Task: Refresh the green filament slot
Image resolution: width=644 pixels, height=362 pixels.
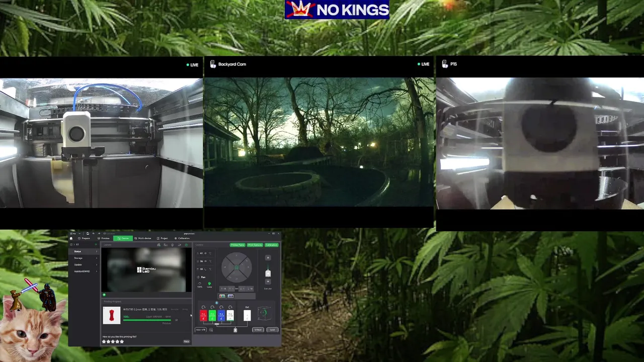Action: coord(212,307)
